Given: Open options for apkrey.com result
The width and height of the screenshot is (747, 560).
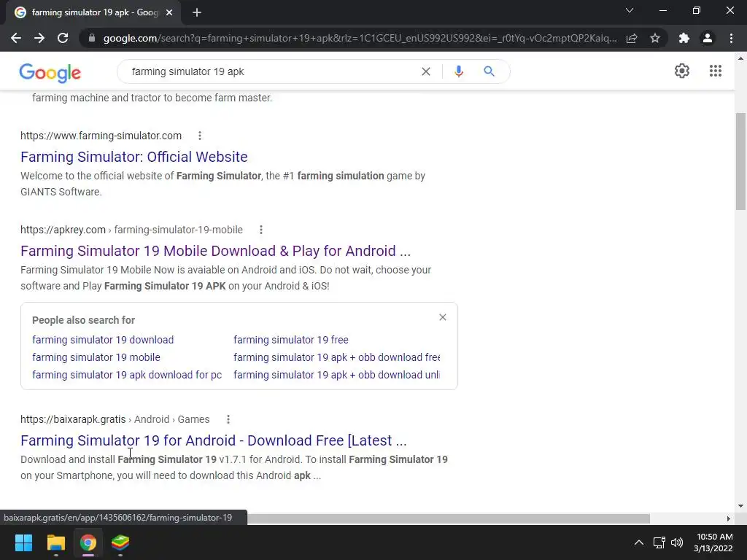Looking at the screenshot, I should 260,230.
